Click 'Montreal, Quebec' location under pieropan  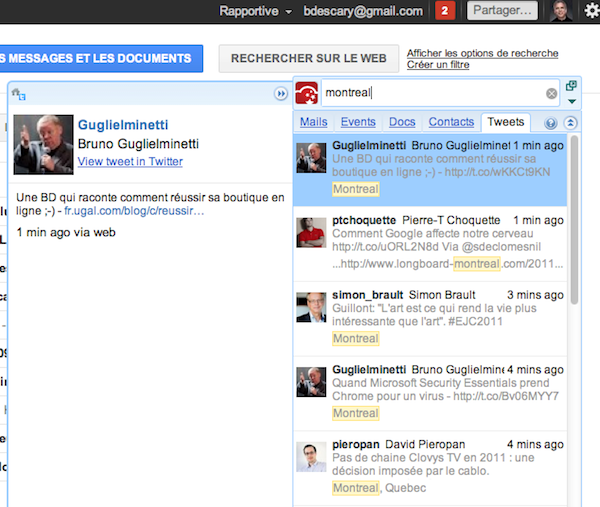click(x=379, y=488)
